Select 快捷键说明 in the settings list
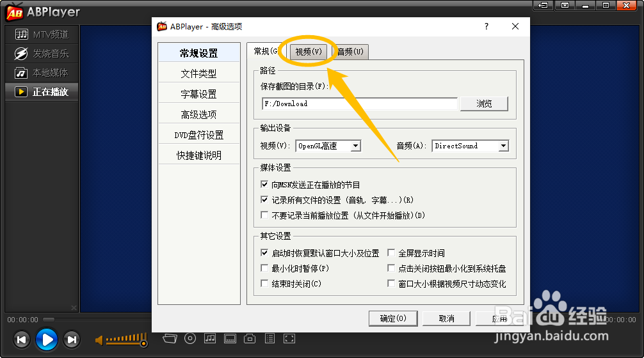Image resolution: width=644 pixels, height=358 pixels. coord(199,155)
